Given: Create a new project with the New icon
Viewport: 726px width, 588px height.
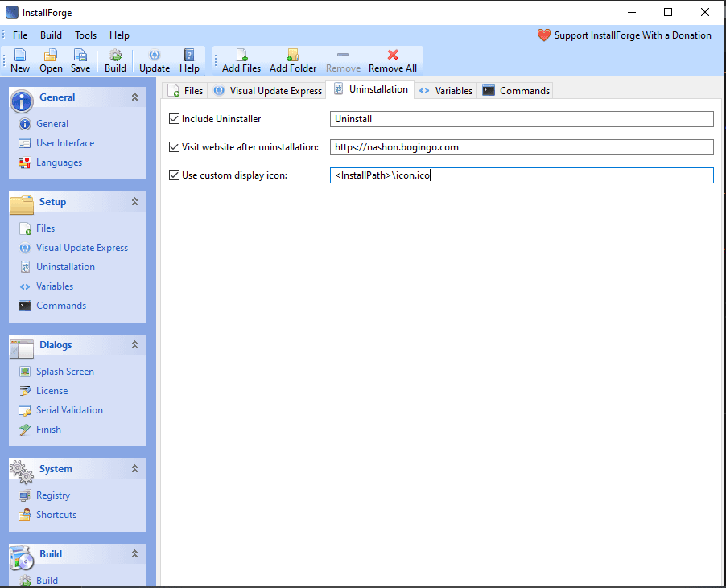Looking at the screenshot, I should (19, 60).
